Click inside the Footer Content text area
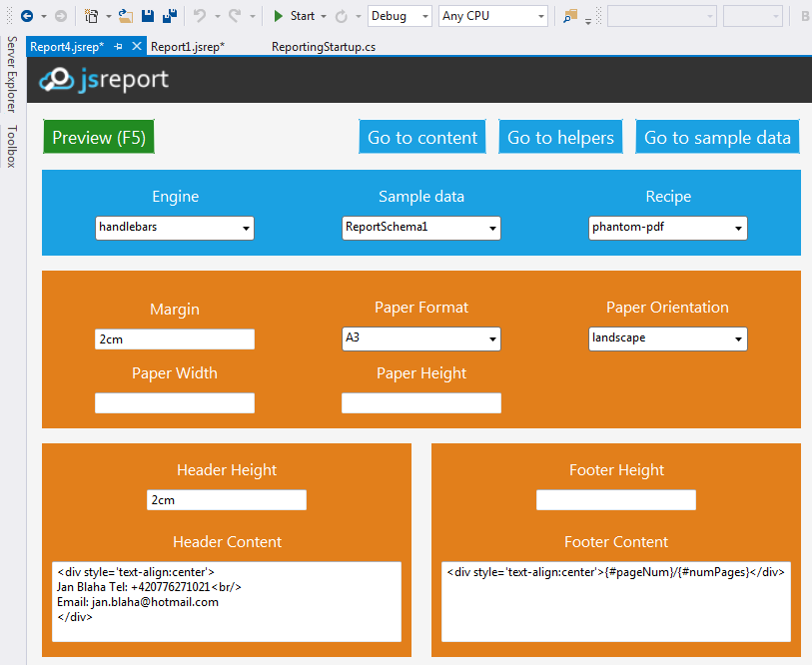Viewport: 812px width, 665px height. click(615, 601)
